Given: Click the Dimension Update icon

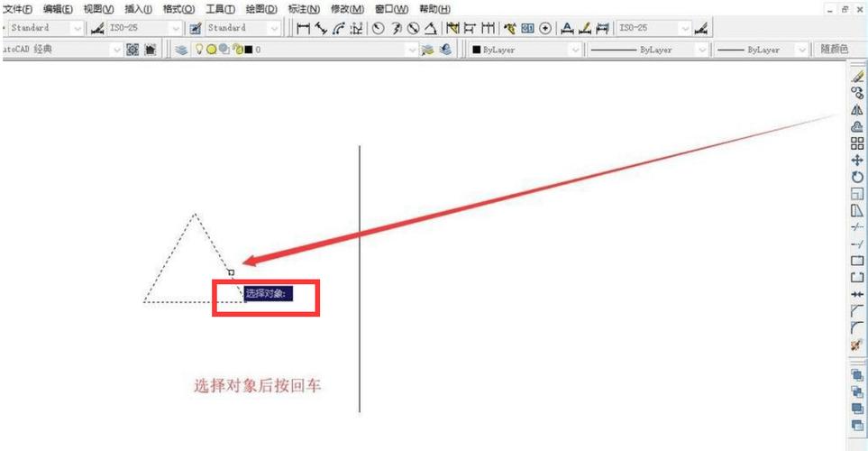Looking at the screenshot, I should click(602, 28).
